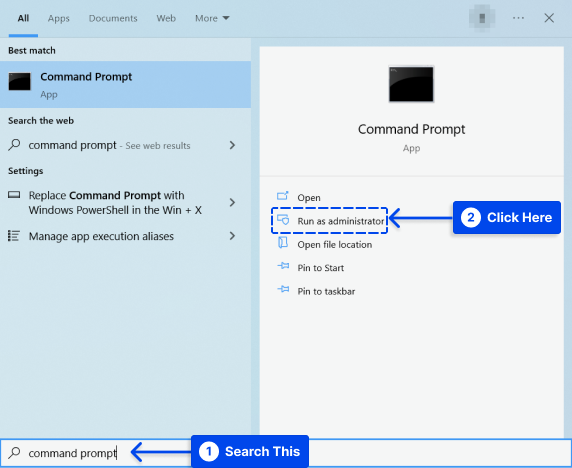This screenshot has width=572, height=468.
Task: Click taskbar icon beside Replace Command Prompt setting
Action: [14, 195]
